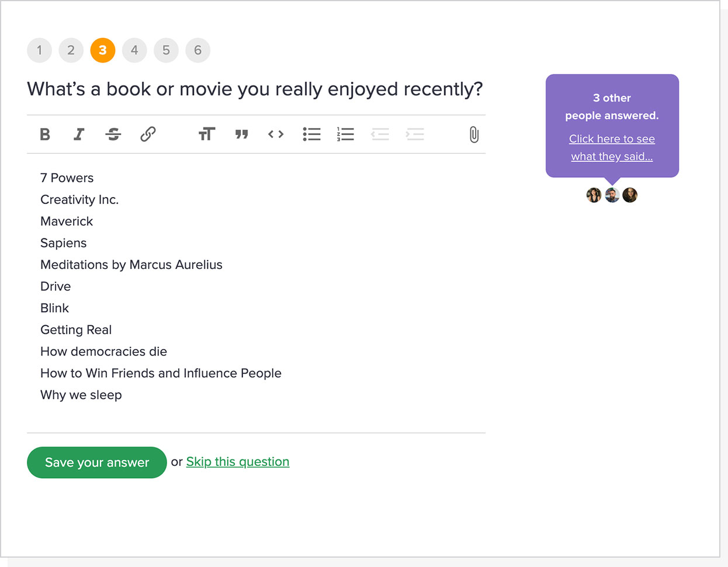
Task: Apply italic formatting to text
Action: tap(79, 134)
